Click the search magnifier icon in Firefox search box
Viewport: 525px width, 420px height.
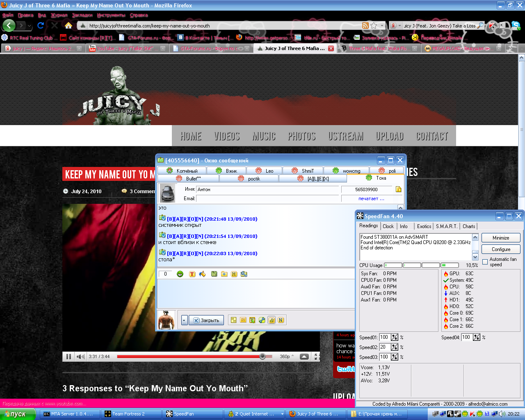pyautogui.click(x=480, y=25)
